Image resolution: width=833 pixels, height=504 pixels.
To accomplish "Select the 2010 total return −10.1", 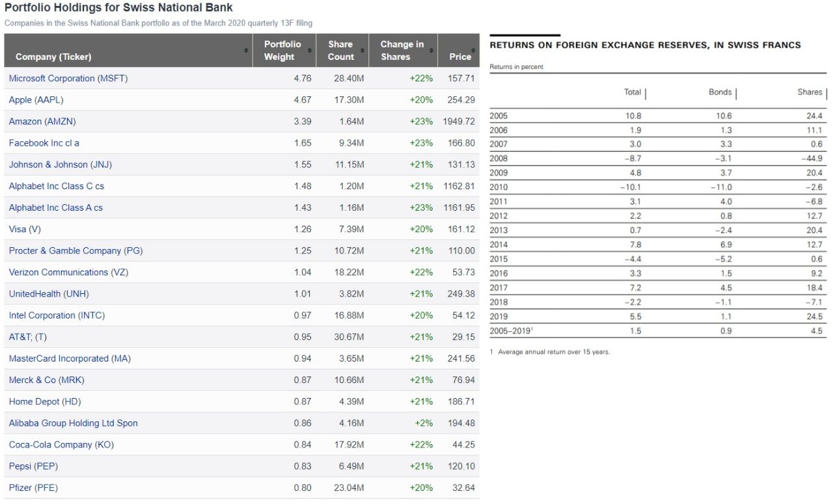I will (x=630, y=187).
